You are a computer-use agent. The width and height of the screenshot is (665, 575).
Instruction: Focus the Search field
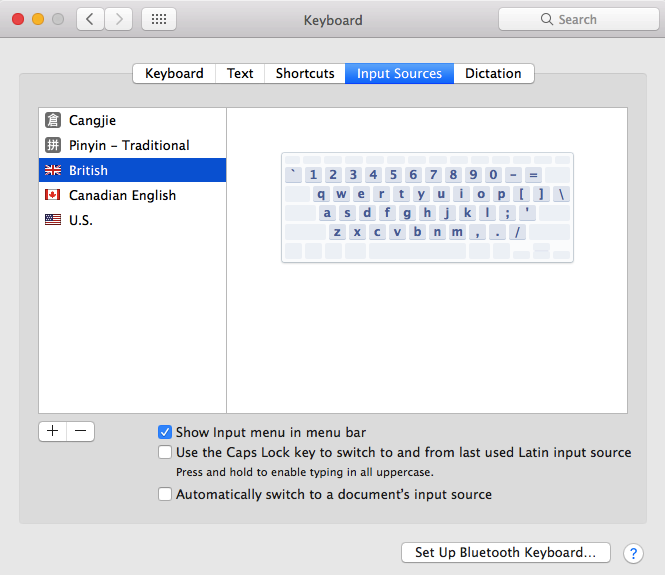578,19
